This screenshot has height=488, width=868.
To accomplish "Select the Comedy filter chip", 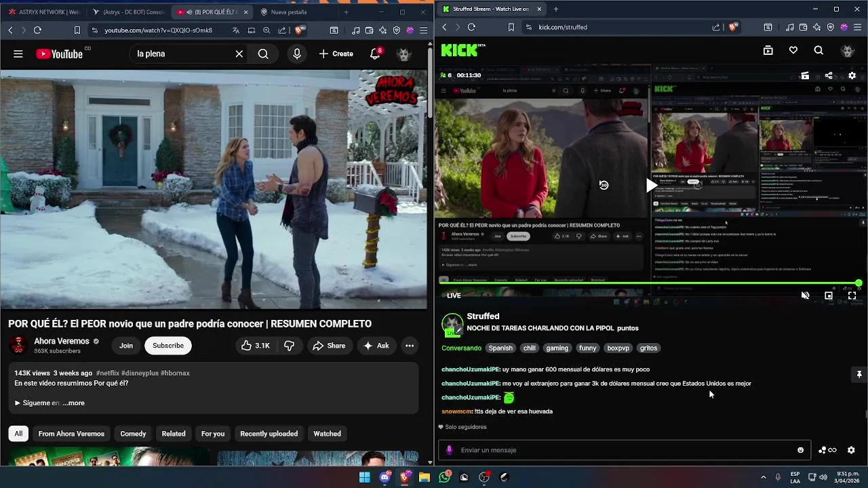I will pos(133,434).
